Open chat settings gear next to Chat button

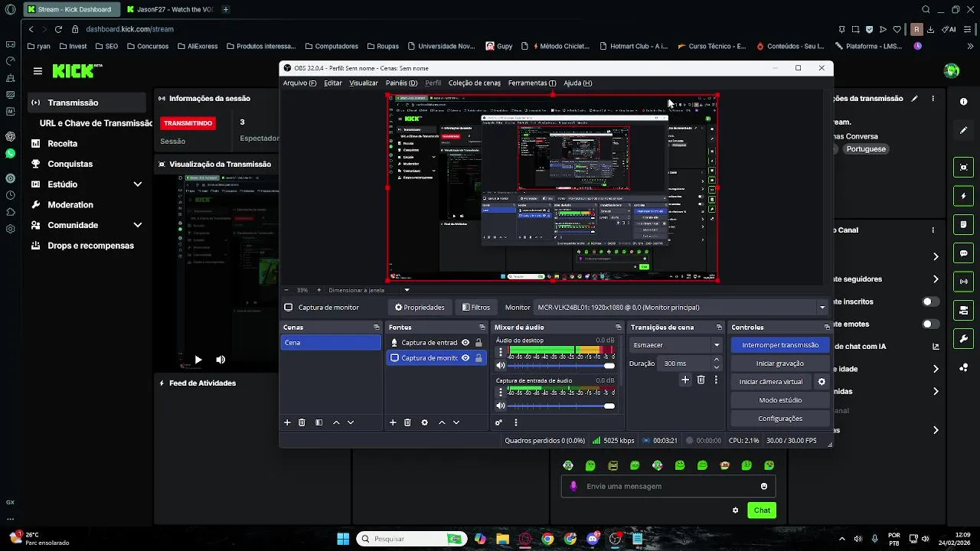point(736,510)
